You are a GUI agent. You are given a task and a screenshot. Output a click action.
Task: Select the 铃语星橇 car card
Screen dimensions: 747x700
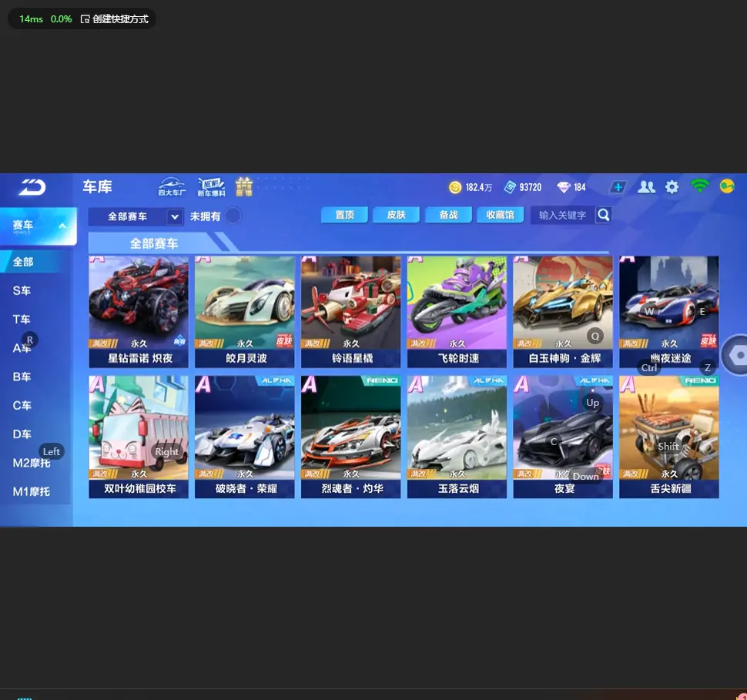coord(350,312)
